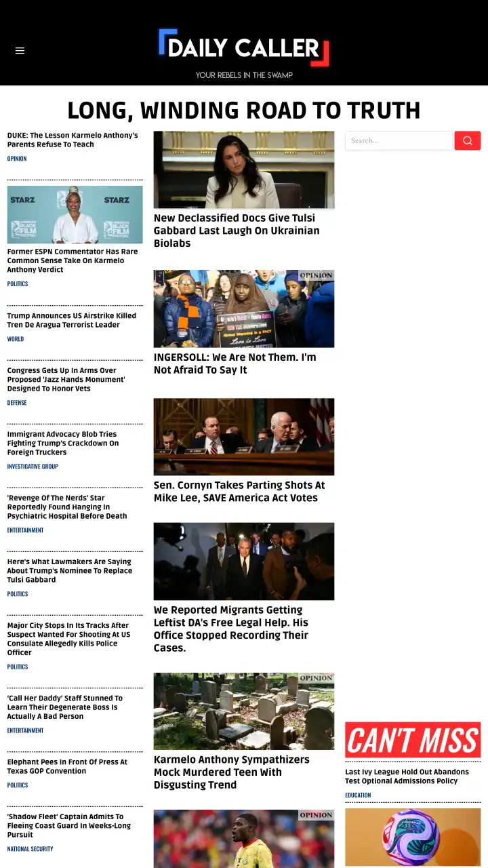Open Immigrant Advocacy Blob truckers article
Screen dimensions: 488x868
tap(63, 443)
